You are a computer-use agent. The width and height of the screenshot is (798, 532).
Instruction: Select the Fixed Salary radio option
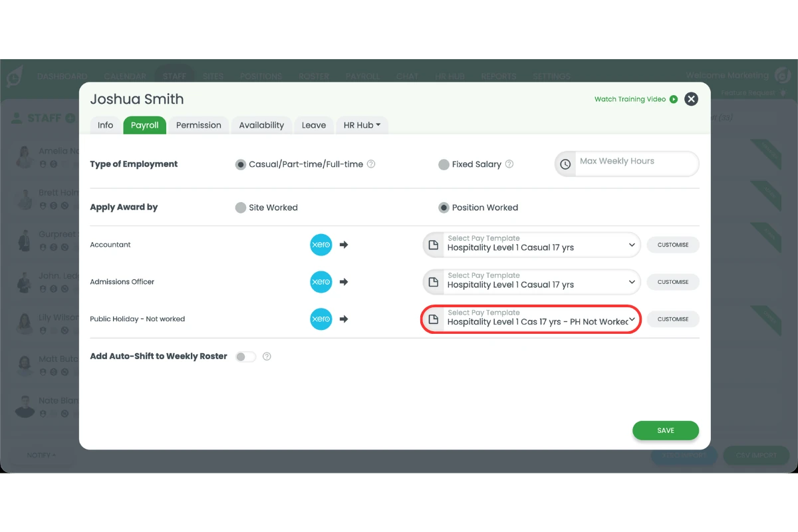pos(444,164)
